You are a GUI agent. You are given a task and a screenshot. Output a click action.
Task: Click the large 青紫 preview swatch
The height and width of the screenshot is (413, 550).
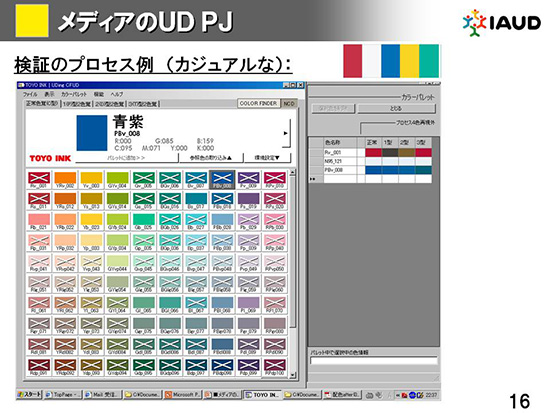coord(92,133)
